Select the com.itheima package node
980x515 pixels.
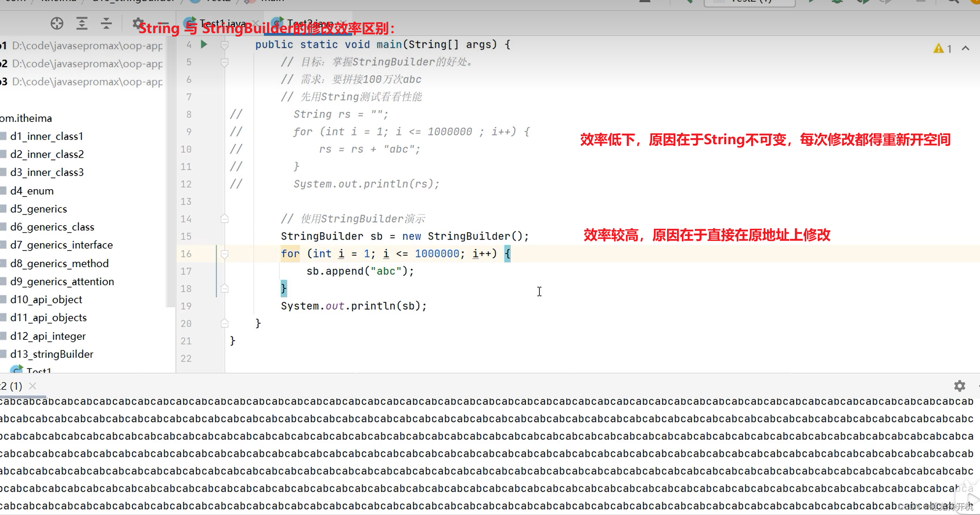tap(26, 119)
